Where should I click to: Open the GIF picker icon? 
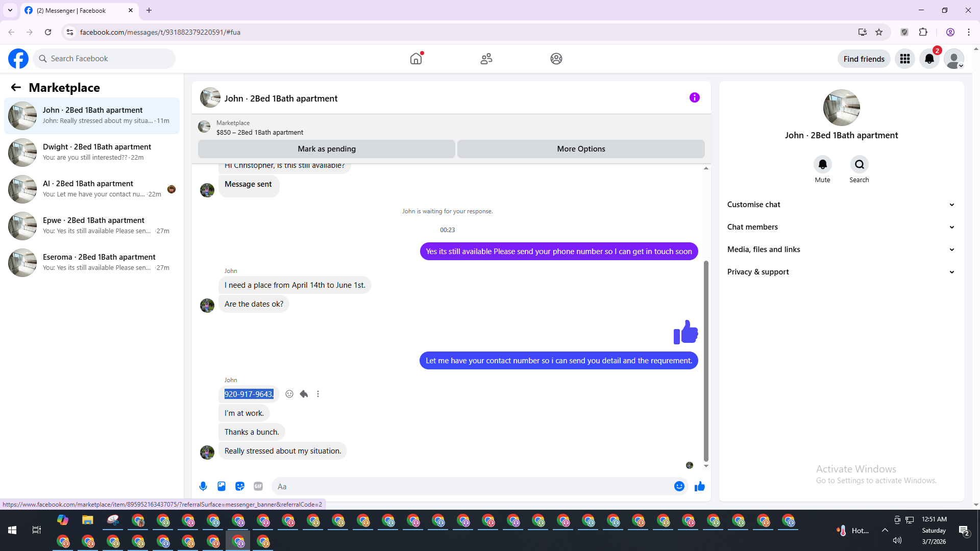pos(258,486)
